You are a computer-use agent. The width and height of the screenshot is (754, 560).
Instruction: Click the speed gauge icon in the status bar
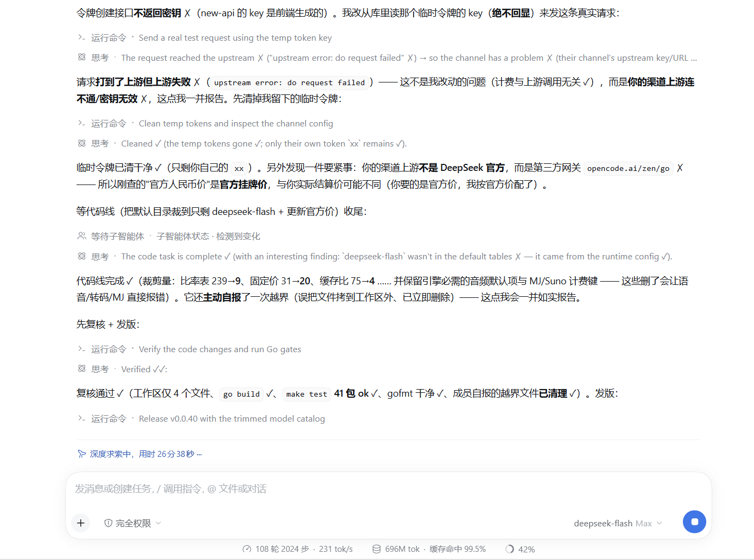tap(247, 549)
